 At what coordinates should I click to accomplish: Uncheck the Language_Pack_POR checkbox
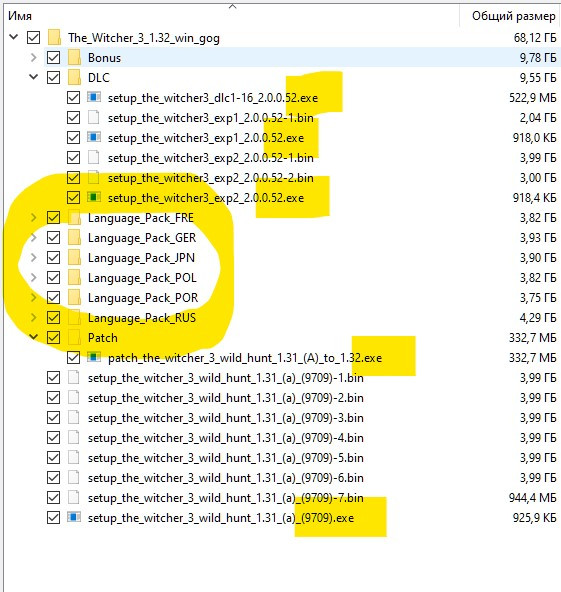coord(53,298)
